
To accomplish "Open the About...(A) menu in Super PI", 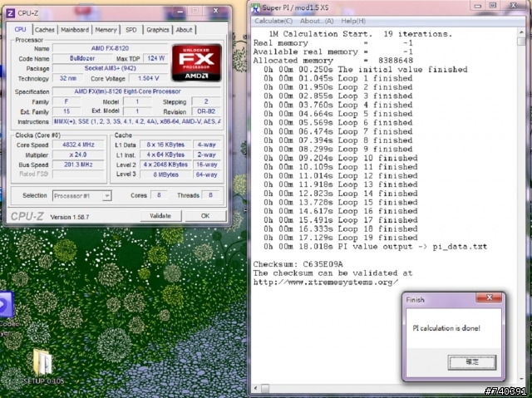I will pyautogui.click(x=317, y=21).
